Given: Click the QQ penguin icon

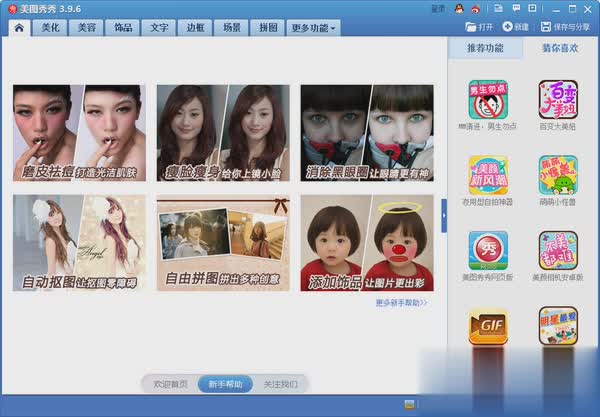Looking at the screenshot, I should coord(459,8).
